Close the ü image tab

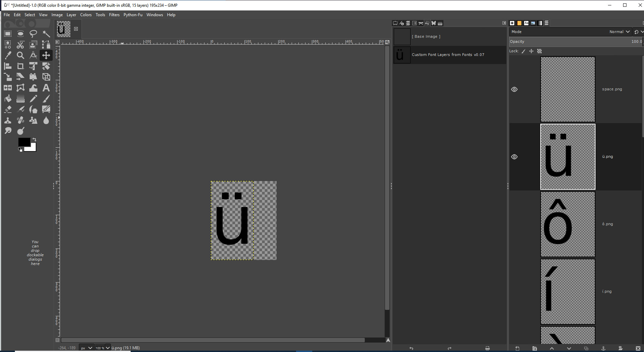[76, 29]
